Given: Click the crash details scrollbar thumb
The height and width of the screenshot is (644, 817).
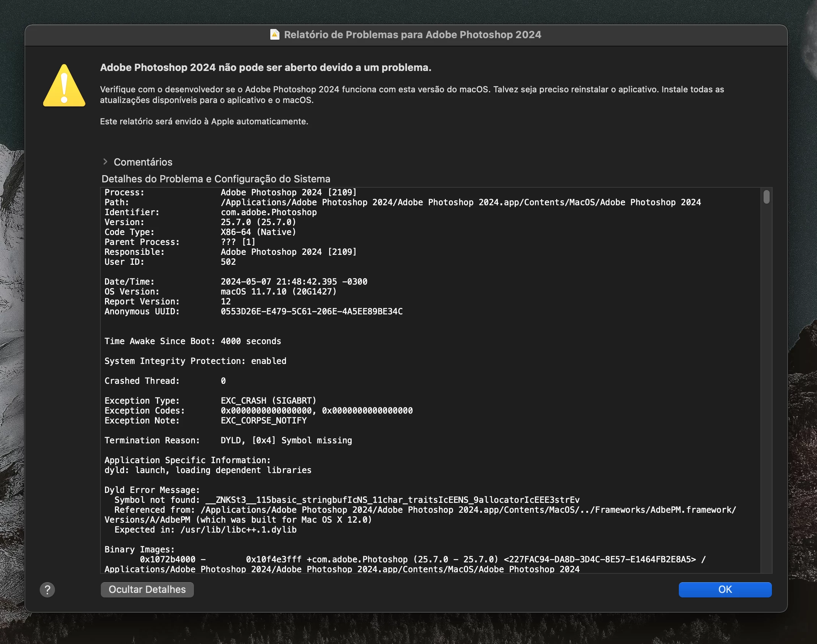Looking at the screenshot, I should point(766,197).
